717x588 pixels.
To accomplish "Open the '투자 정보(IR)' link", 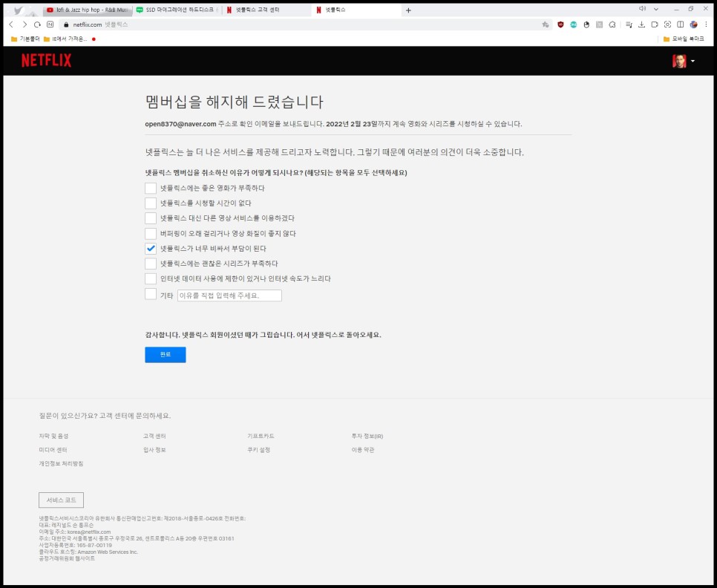I will pyautogui.click(x=367, y=437).
